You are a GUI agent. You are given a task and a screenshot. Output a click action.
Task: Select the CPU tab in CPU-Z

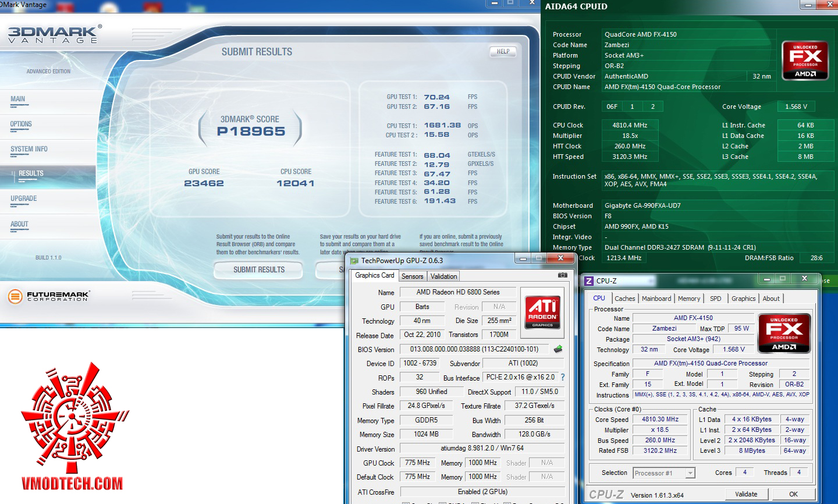(599, 298)
